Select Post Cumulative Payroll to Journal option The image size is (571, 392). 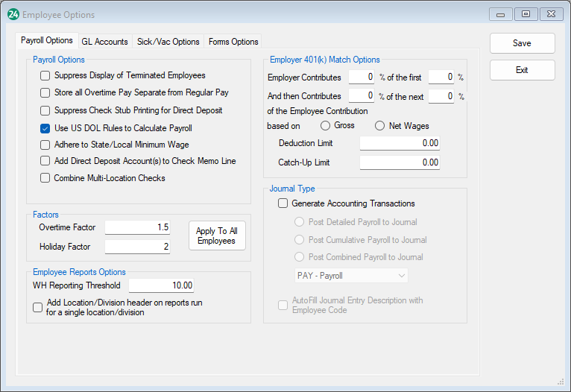[300, 239]
